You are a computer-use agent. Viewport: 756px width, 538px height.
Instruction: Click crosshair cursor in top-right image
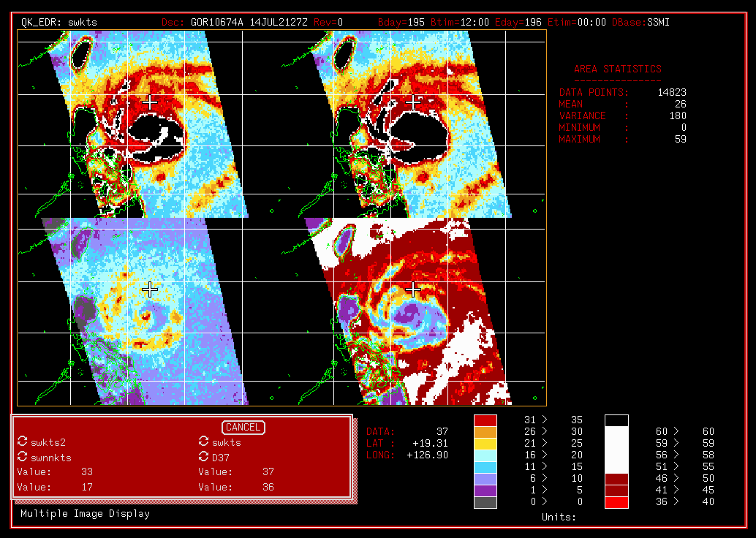(x=414, y=102)
